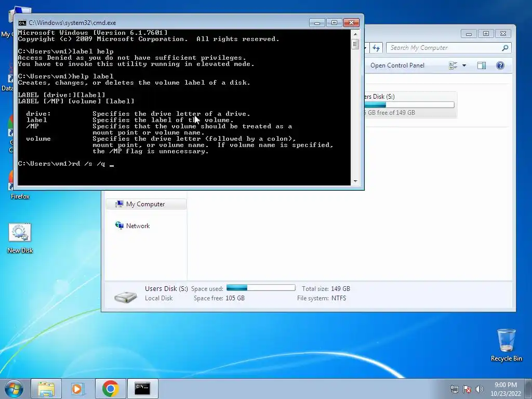Click the 'Local Disk' label in details pane
The height and width of the screenshot is (399, 532).
click(158, 298)
